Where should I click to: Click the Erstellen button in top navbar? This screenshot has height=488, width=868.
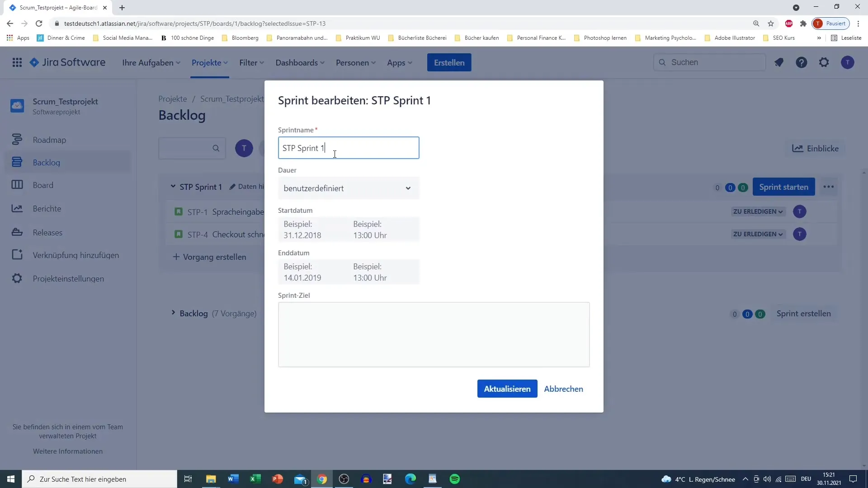[x=449, y=62]
